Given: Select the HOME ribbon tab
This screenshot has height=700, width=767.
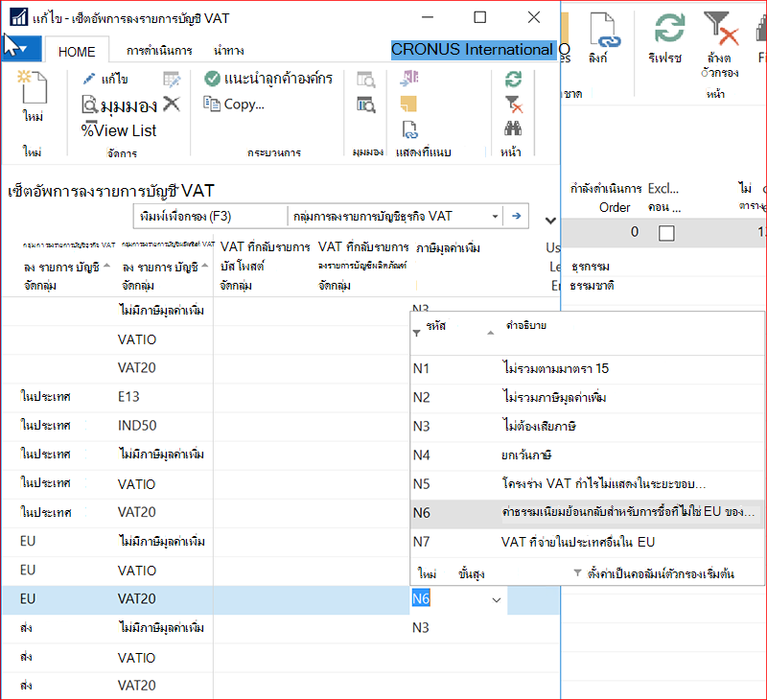Looking at the screenshot, I should click(x=77, y=52).
